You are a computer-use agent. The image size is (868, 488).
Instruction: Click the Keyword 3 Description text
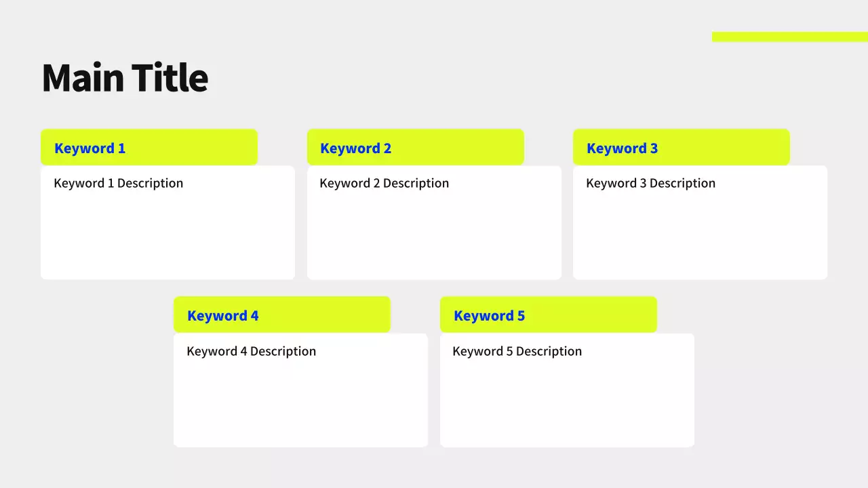click(650, 184)
